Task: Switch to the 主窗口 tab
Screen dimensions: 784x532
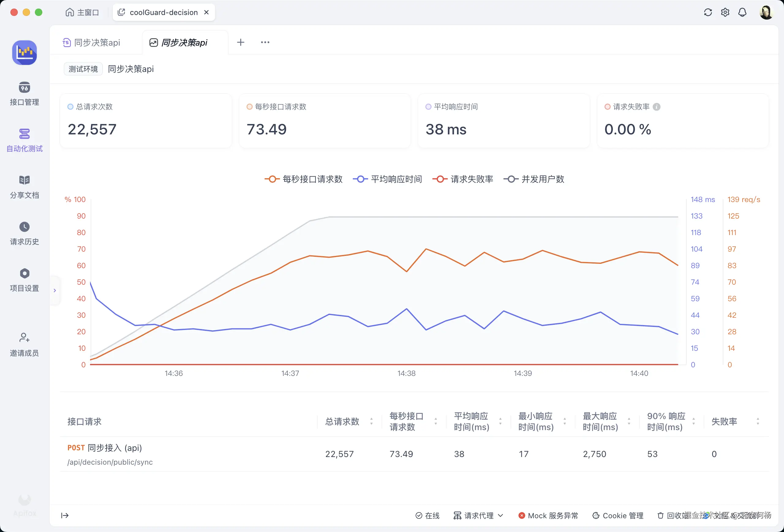Action: [82, 13]
